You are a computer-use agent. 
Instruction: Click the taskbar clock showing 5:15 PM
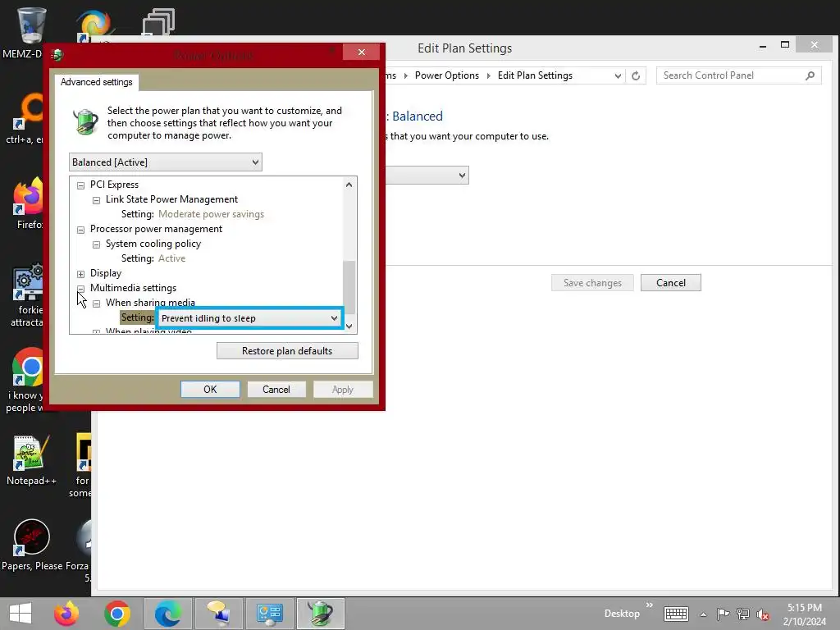tap(804, 614)
